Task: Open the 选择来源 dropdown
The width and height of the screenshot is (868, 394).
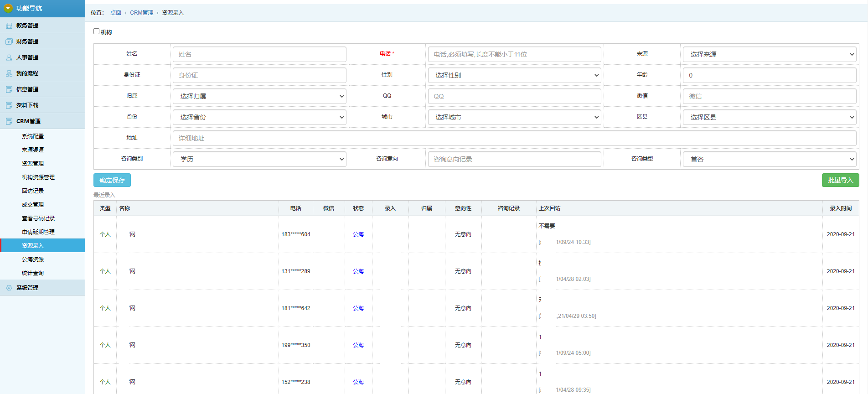Action: pyautogui.click(x=769, y=54)
